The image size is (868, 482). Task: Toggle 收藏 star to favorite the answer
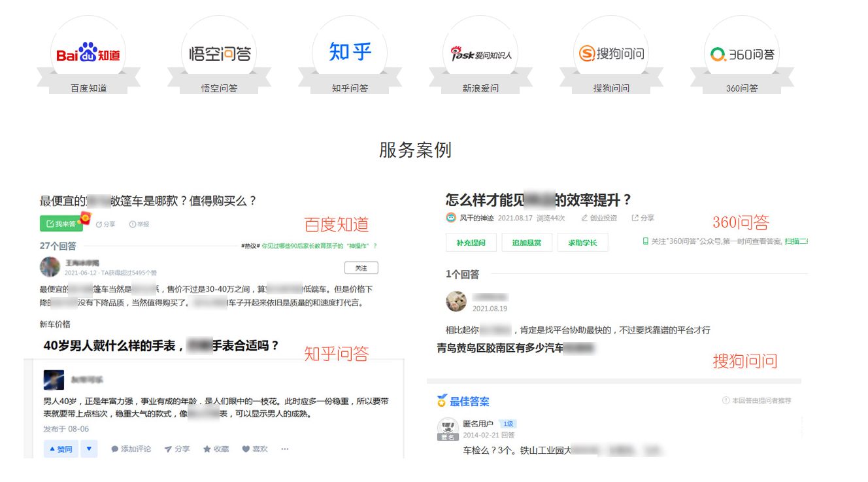pos(216,449)
